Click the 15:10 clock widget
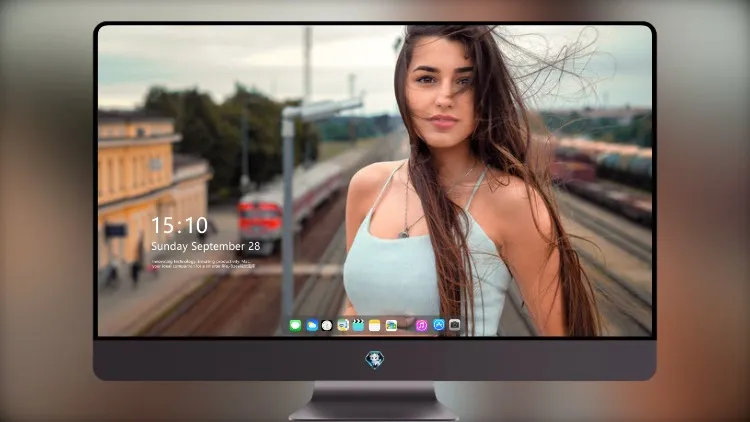 click(x=179, y=225)
